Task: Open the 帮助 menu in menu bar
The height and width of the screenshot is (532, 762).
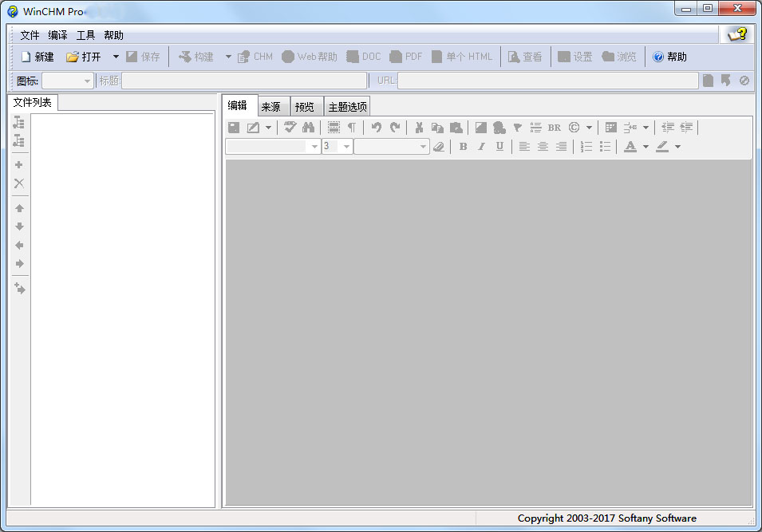Action: pos(113,35)
